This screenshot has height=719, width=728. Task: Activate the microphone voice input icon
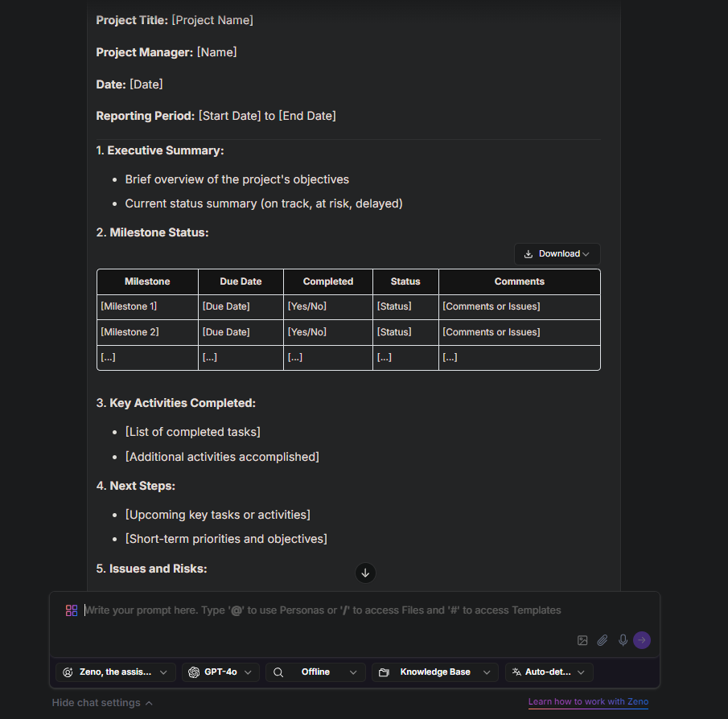[623, 640]
